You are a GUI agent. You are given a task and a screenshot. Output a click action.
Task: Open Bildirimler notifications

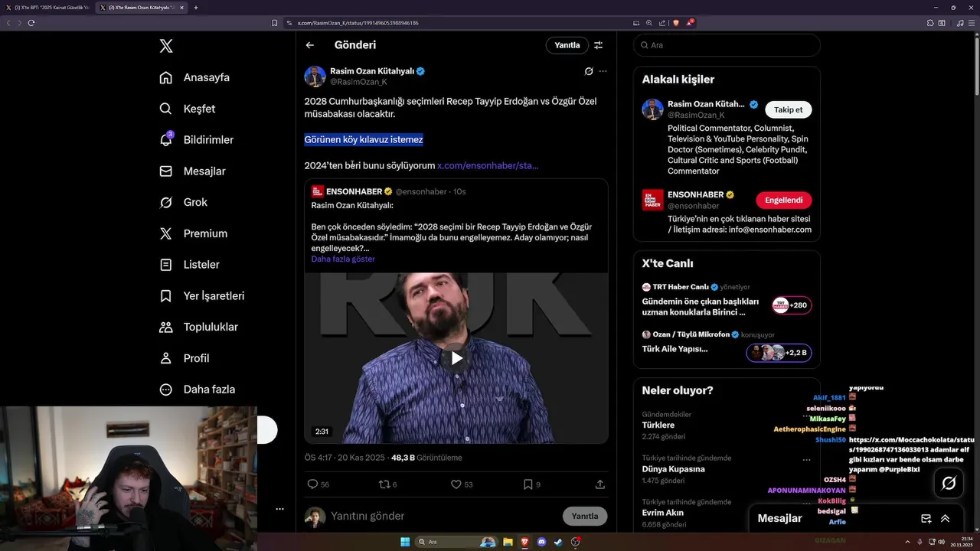(x=196, y=140)
